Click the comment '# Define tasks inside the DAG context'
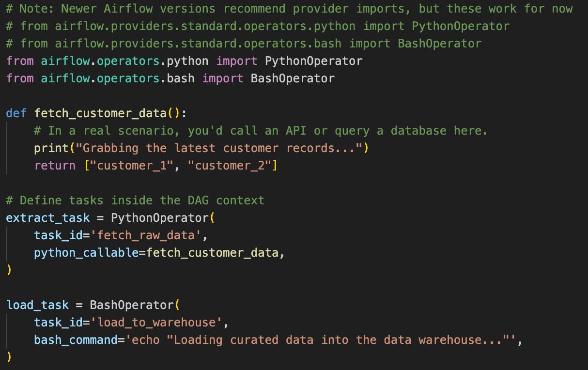 tap(136, 200)
